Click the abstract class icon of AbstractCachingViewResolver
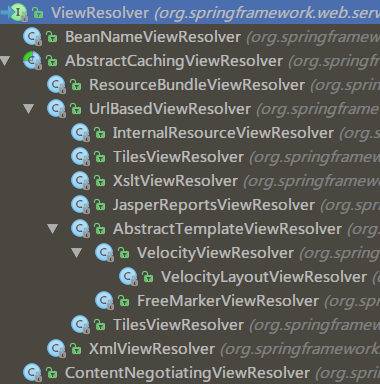This screenshot has height=384, width=380. pyautogui.click(x=32, y=61)
